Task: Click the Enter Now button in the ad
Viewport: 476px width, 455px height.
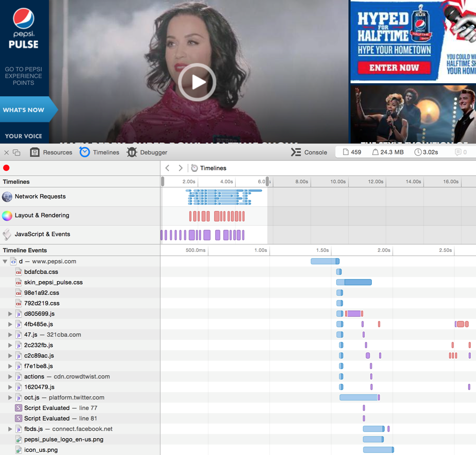Action: pyautogui.click(x=394, y=68)
